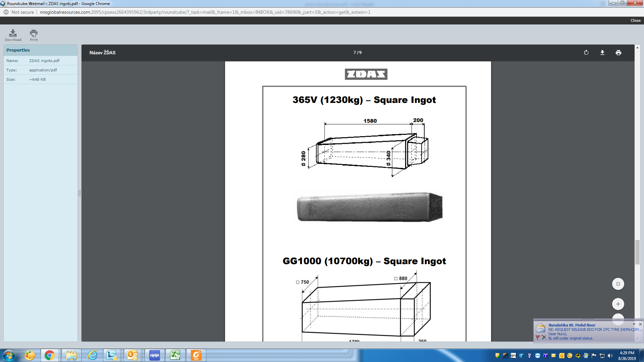This screenshot has height=362, width=644.
Task: Click the properties panel splitter handle
Action: click(x=79, y=193)
